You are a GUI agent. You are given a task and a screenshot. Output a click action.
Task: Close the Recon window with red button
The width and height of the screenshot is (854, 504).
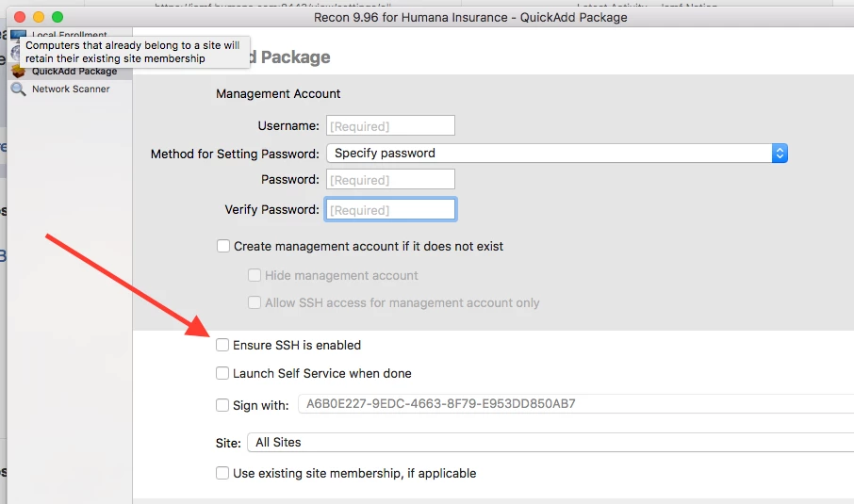click(x=20, y=17)
